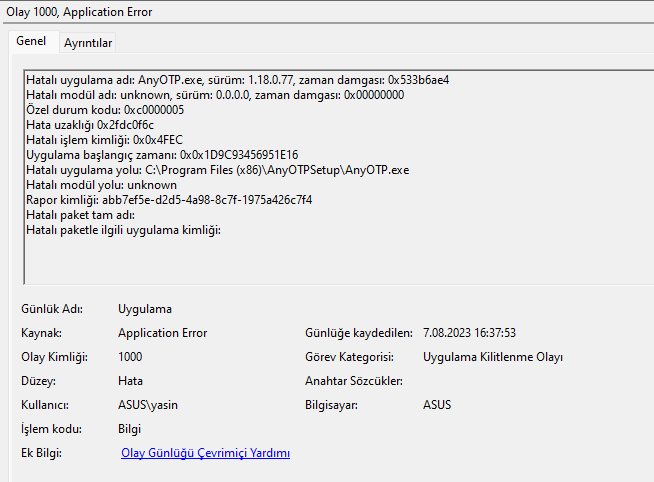Click the 'Hatalı uygulama yolu' path line
Image resolution: width=654 pixels, height=482 pixels.
pyautogui.click(x=217, y=170)
